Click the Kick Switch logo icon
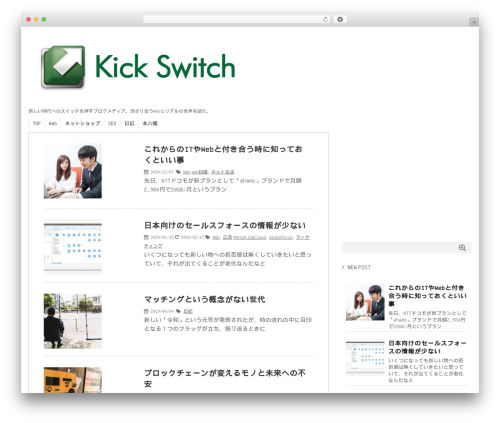The height and width of the screenshot is (423, 500). click(63, 67)
